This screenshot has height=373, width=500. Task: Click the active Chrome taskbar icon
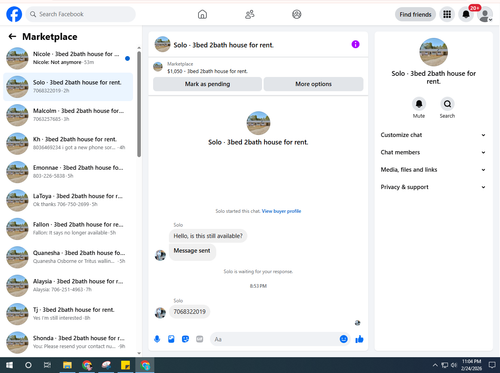(x=145, y=365)
